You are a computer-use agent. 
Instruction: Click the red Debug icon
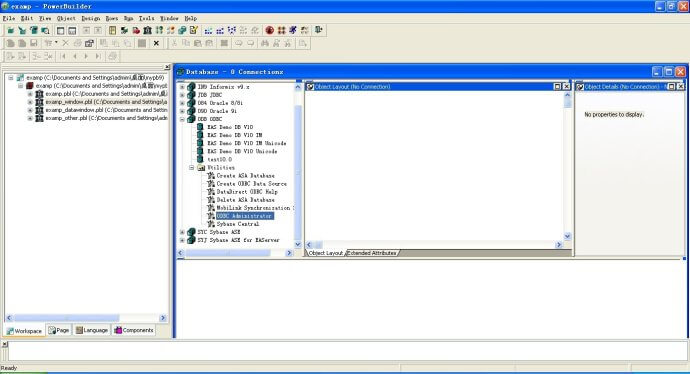(270, 30)
